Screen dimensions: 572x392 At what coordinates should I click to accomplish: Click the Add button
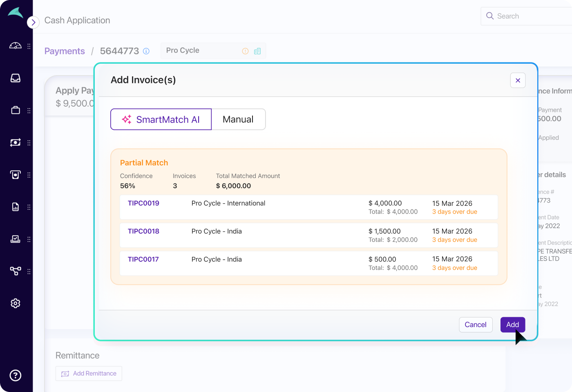[x=513, y=325]
